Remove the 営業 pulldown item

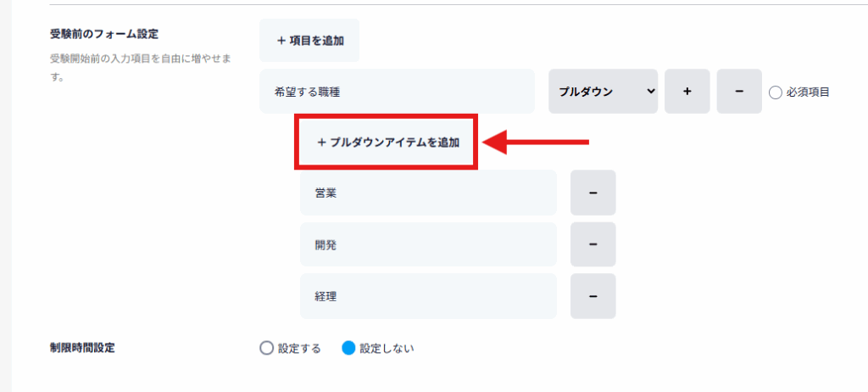tap(593, 193)
